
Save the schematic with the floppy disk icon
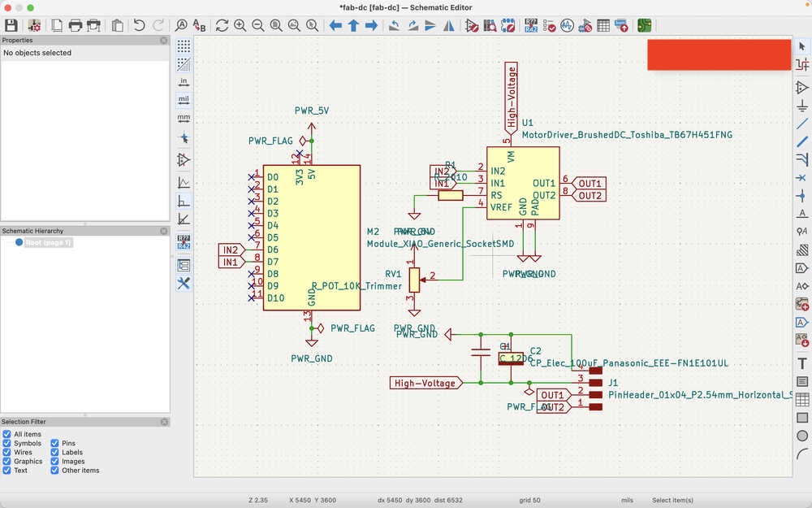point(11,25)
